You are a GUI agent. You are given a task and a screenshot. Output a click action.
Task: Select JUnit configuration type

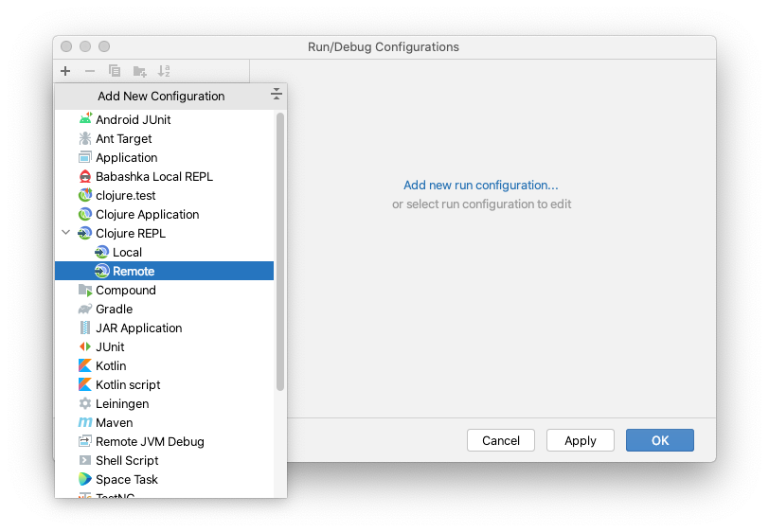pyautogui.click(x=164, y=346)
